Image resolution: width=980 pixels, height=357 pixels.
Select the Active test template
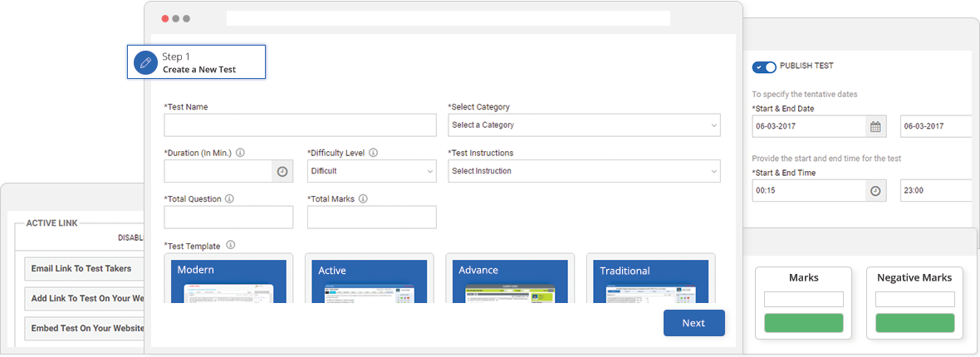(x=370, y=279)
